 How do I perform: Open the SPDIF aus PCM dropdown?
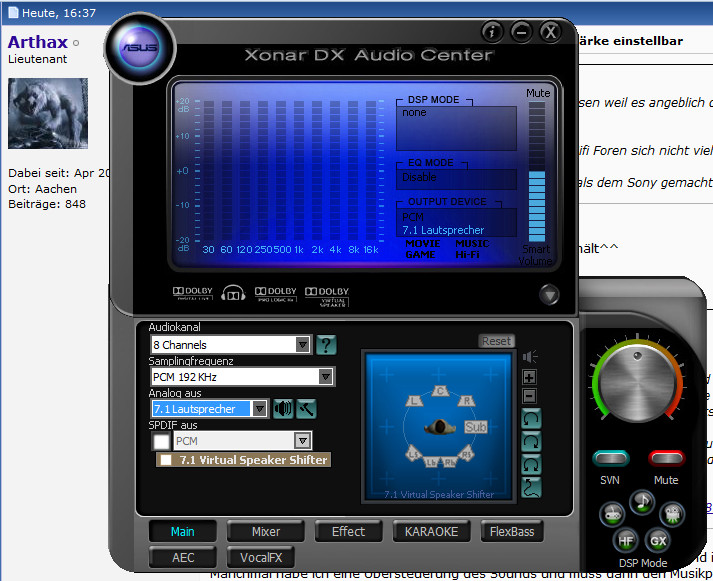pos(242,441)
